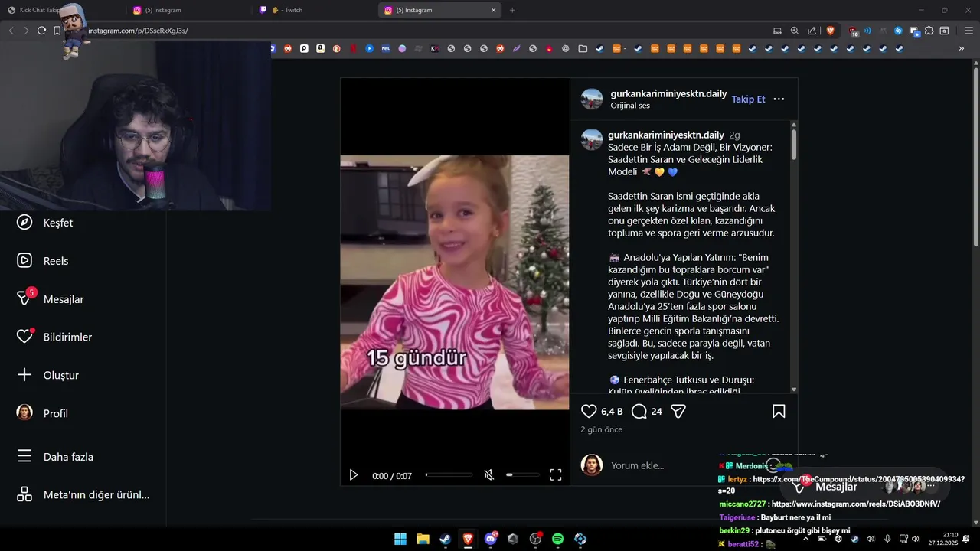The height and width of the screenshot is (551, 980).
Task: Click the browser address bar URL
Action: tap(138, 31)
